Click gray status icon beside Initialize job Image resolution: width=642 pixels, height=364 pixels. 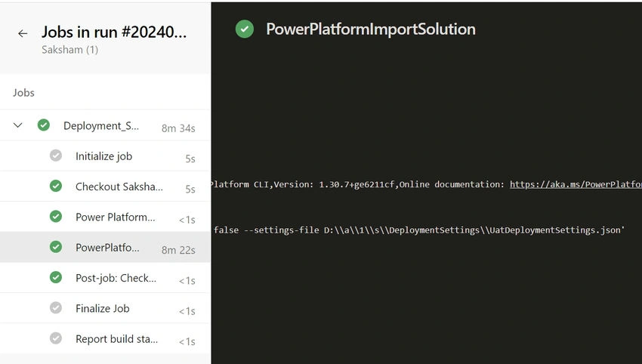(56, 156)
